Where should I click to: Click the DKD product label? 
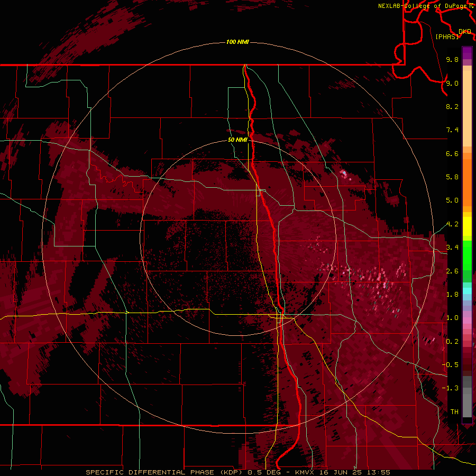[465, 31]
